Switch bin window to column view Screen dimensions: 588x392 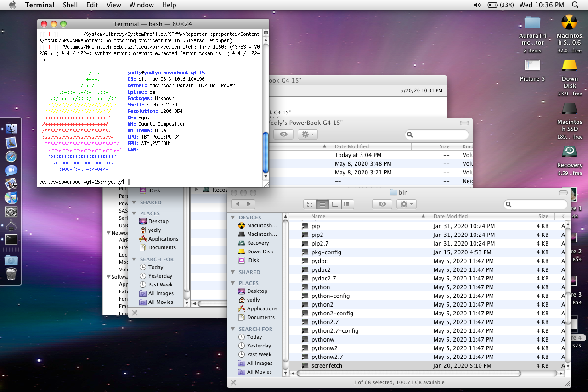(x=335, y=204)
